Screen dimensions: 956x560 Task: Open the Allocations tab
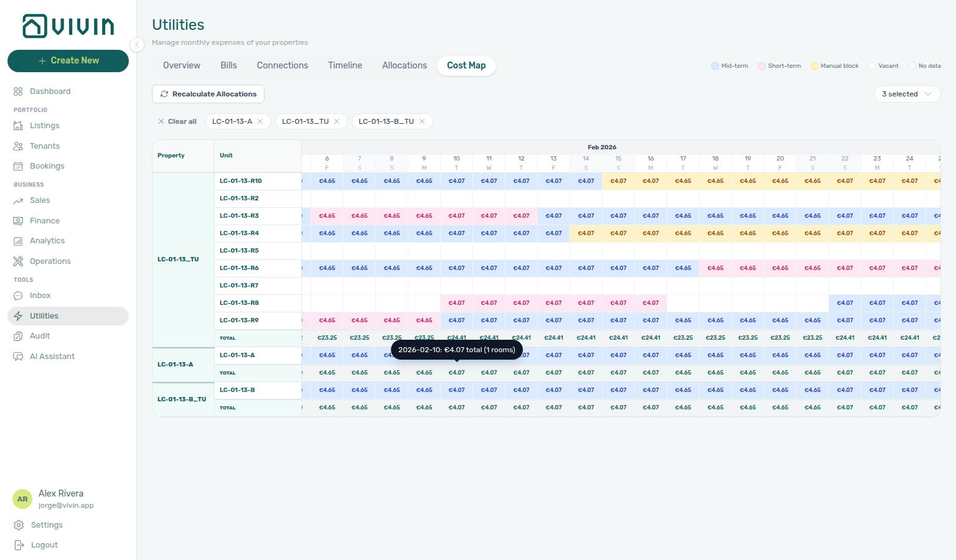(405, 65)
